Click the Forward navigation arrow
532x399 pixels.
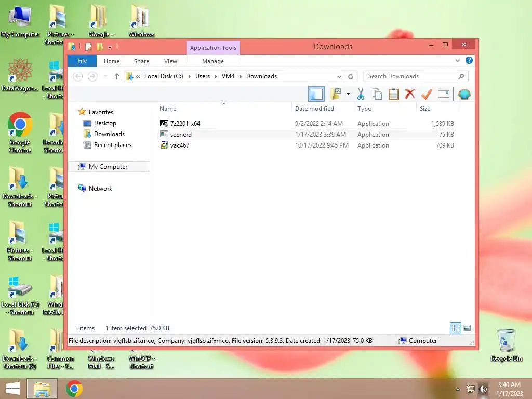pos(92,76)
